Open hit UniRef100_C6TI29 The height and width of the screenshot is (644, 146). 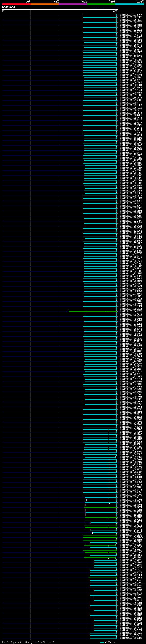131,20
